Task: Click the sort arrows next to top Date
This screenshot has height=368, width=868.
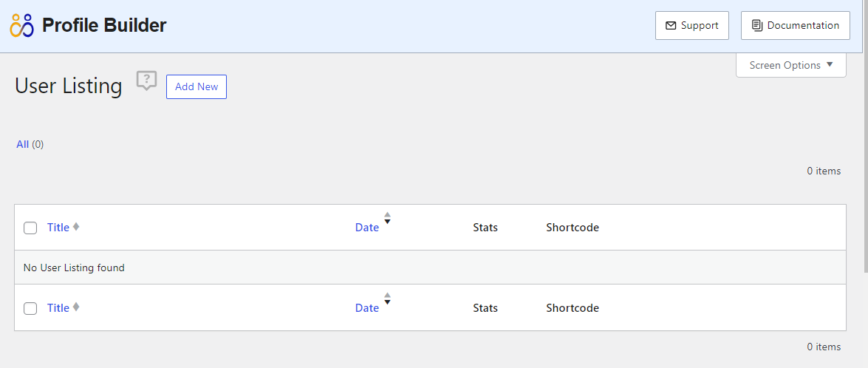Action: click(388, 218)
